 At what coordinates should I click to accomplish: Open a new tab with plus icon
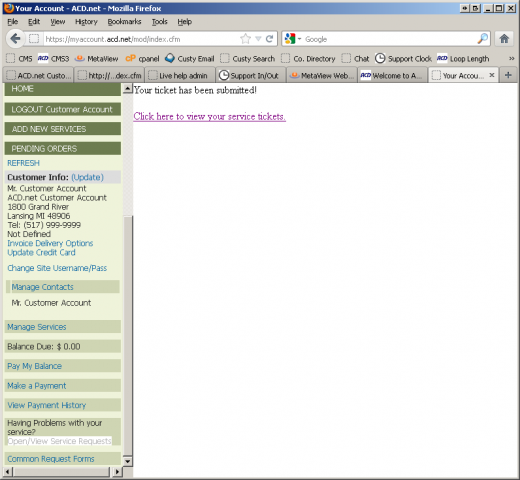click(x=508, y=75)
